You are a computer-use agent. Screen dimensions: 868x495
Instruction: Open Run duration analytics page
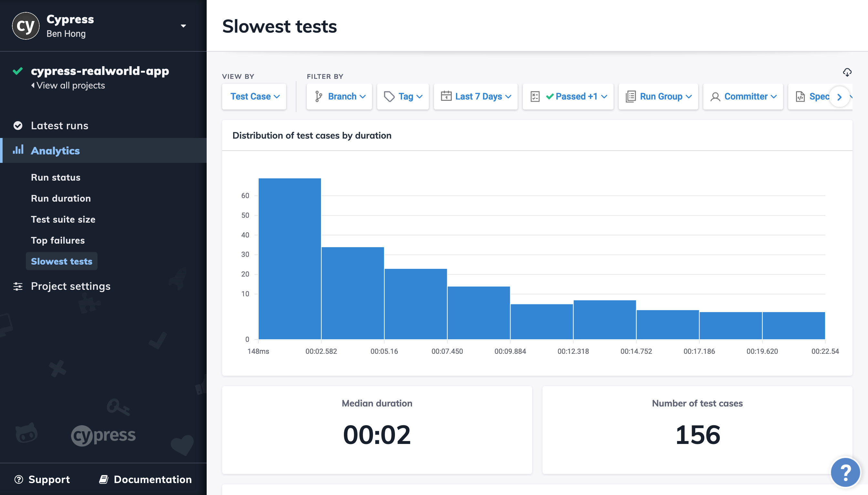(61, 198)
